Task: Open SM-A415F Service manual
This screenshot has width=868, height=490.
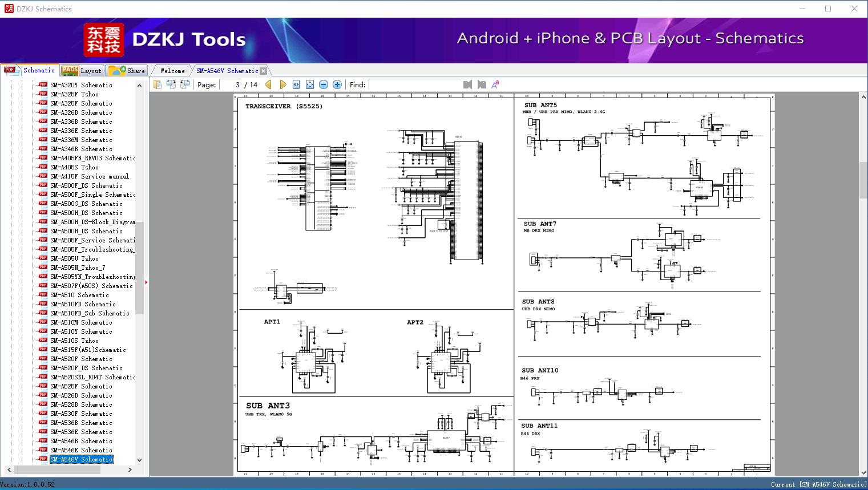Action: pyautogui.click(x=90, y=176)
